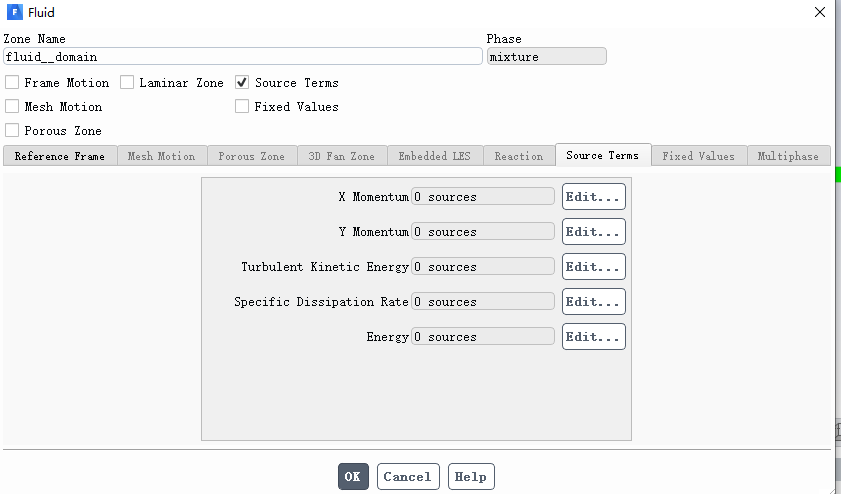Close the Fluid dialog window
Image resolution: width=841 pixels, height=494 pixels.
click(819, 13)
